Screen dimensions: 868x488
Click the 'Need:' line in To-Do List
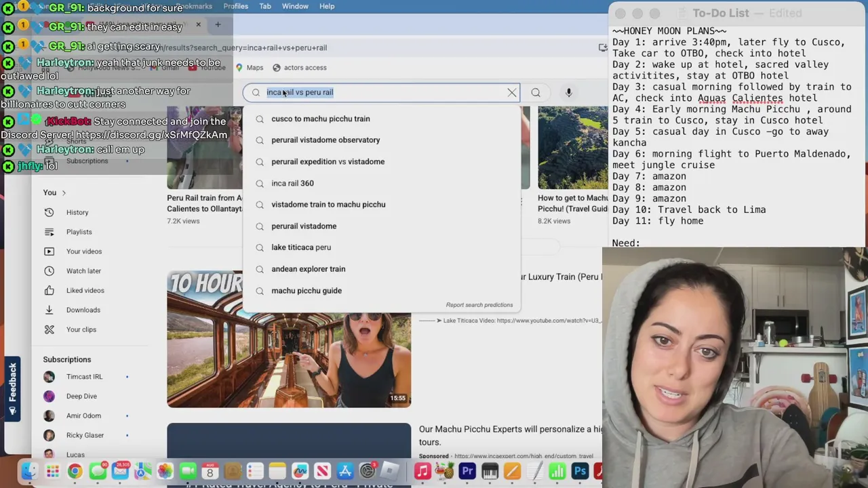tap(626, 243)
